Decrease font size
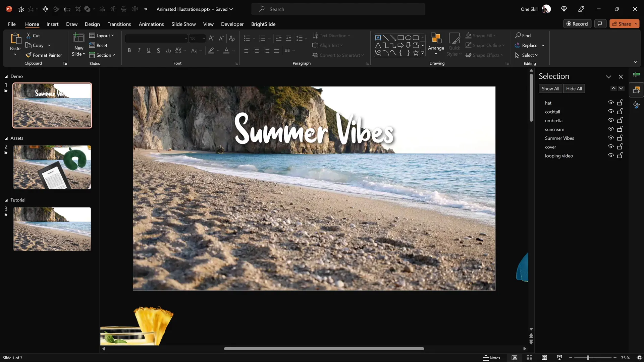The width and height of the screenshot is (644, 362). [221, 38]
